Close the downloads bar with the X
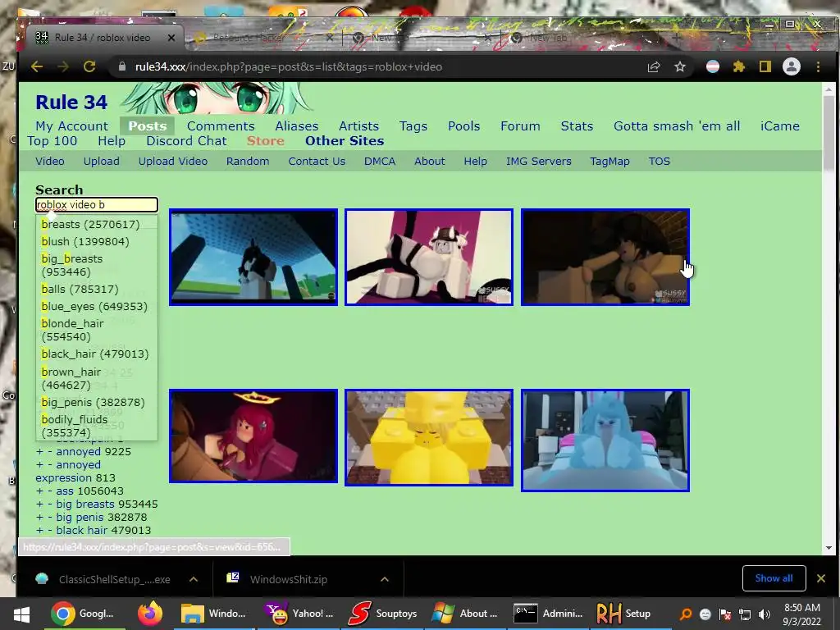This screenshot has width=840, height=630. pos(820,578)
